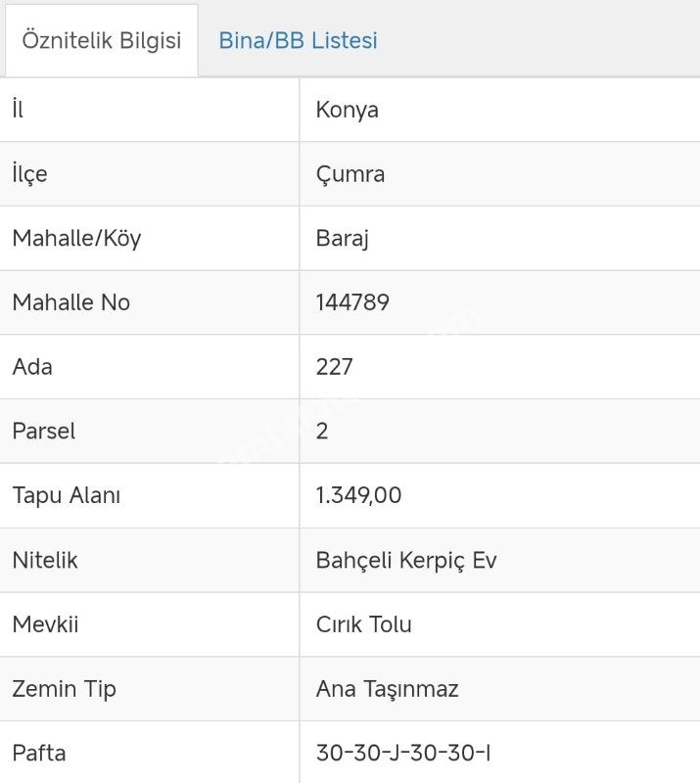This screenshot has height=783, width=700.
Task: Click the Nitelik row label
Action: point(45,561)
